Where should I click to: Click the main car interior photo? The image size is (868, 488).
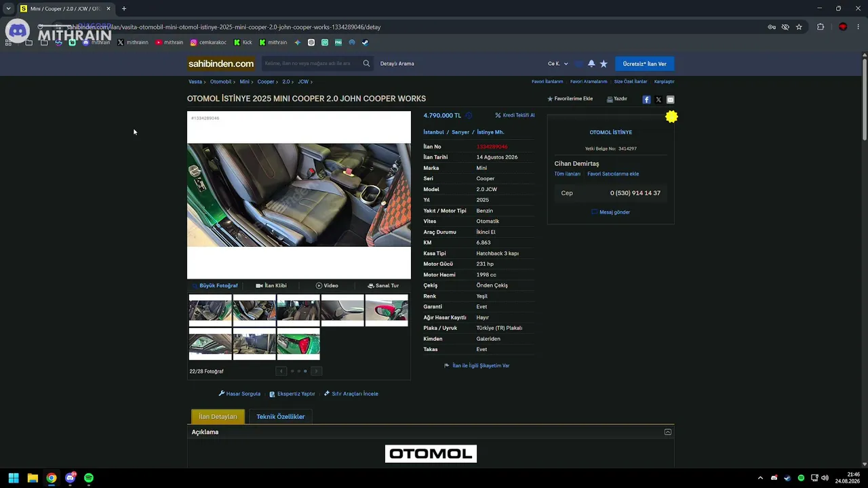(299, 195)
